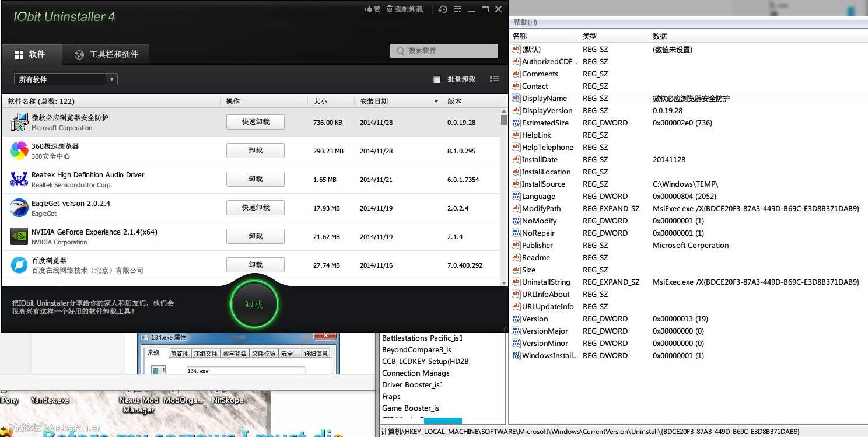The height and width of the screenshot is (437, 868).
Task: Click the software list scroll-up arrow
Action: (x=504, y=111)
